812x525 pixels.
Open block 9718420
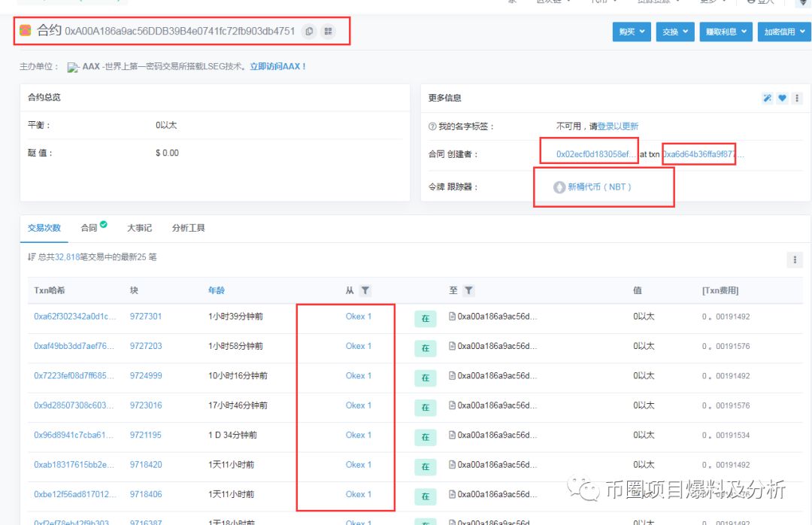tap(146, 464)
